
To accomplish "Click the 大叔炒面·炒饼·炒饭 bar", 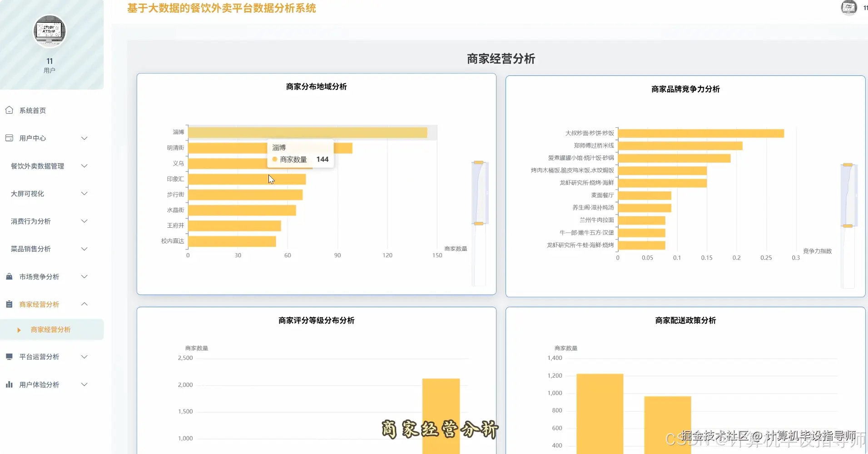I will click(x=701, y=133).
